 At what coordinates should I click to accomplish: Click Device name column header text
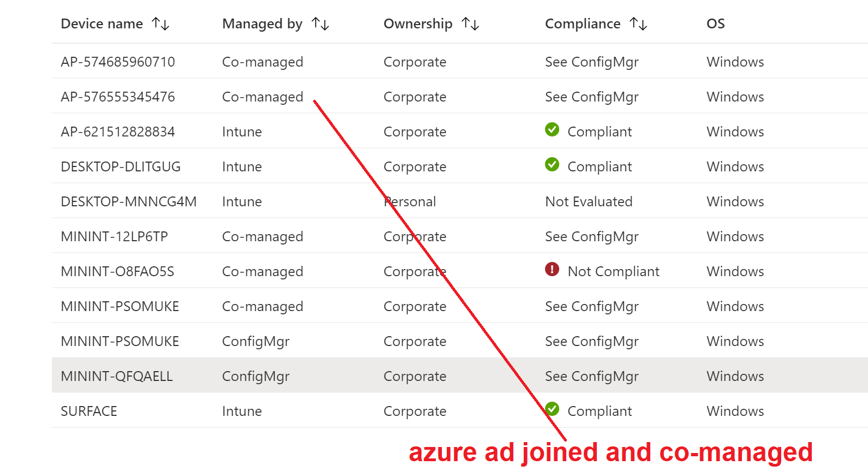pyautogui.click(x=102, y=23)
